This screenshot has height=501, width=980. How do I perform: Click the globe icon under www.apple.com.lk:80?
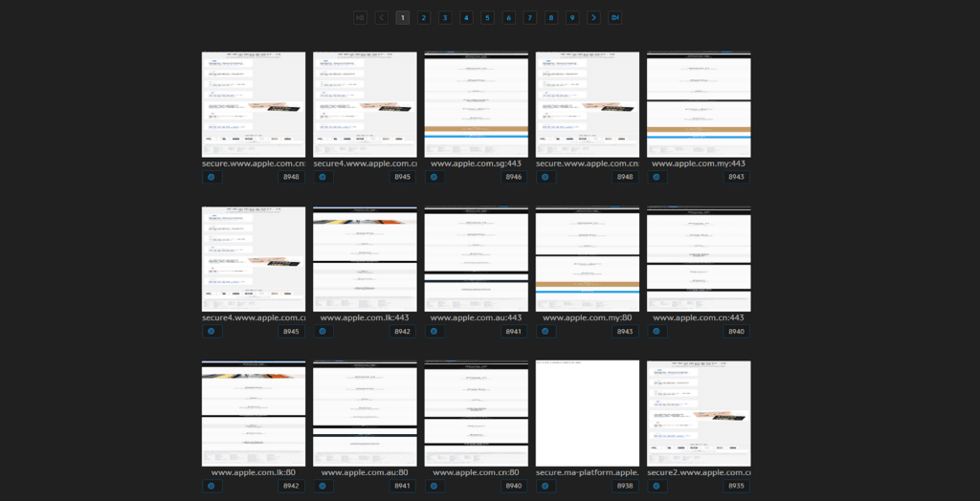[x=212, y=486]
